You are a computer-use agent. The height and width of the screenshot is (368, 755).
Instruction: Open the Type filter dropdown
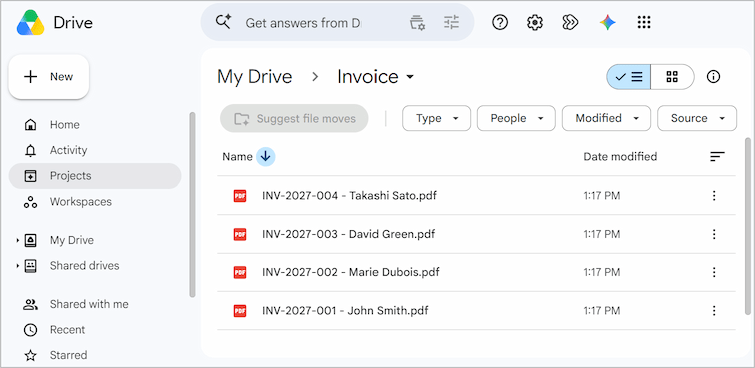pos(436,118)
